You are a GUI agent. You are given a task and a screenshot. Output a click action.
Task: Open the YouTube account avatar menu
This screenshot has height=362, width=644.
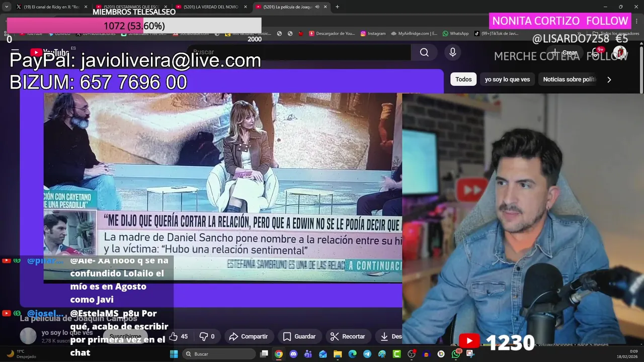coord(619,52)
